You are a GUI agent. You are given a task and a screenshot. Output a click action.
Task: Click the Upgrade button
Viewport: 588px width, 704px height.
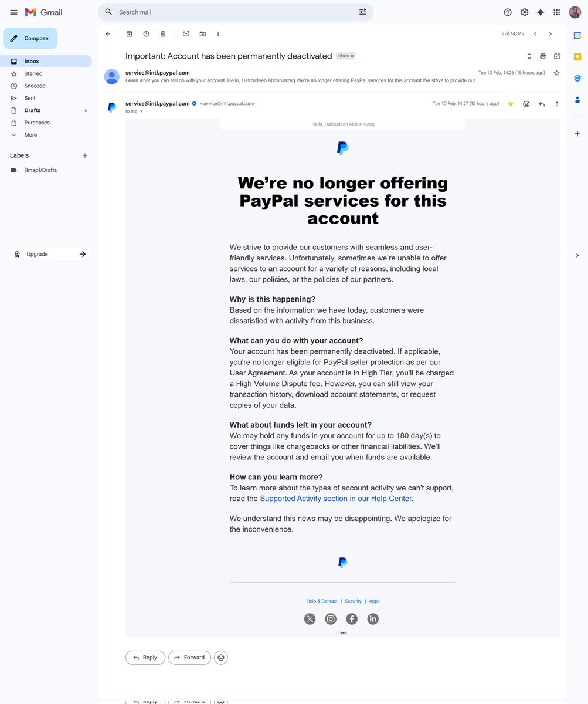pos(50,254)
